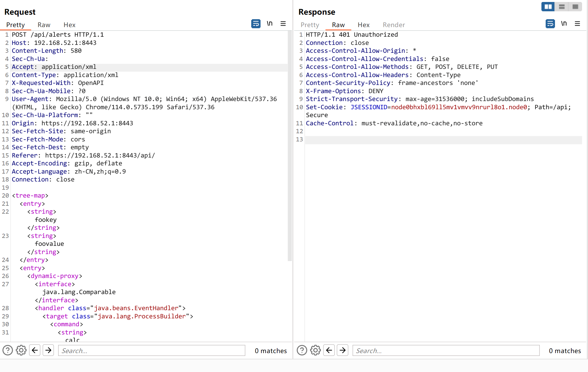Open Request search settings gear
Viewport: 588px width, 372px height.
coord(21,350)
